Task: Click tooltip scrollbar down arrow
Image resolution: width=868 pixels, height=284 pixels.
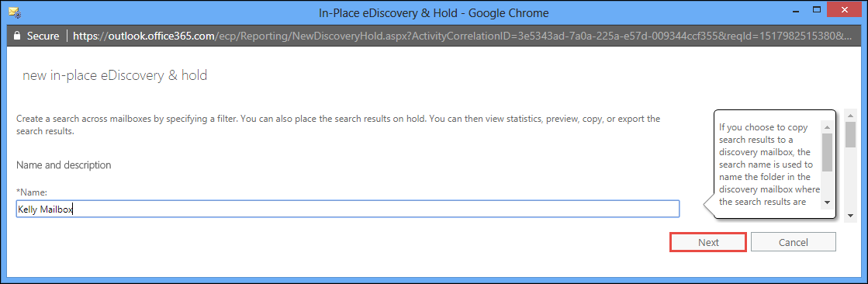Action: [x=826, y=202]
